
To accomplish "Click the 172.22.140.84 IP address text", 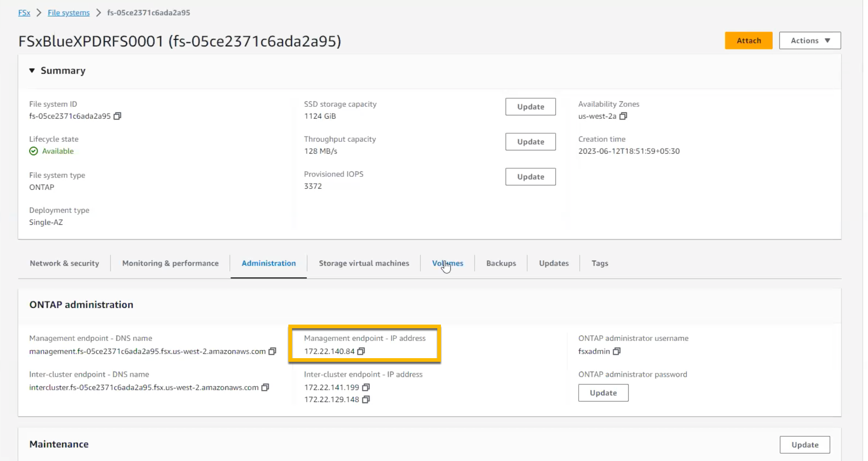I will pos(329,351).
